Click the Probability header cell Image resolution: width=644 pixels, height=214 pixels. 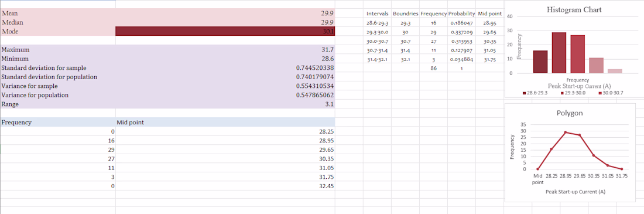(462, 14)
